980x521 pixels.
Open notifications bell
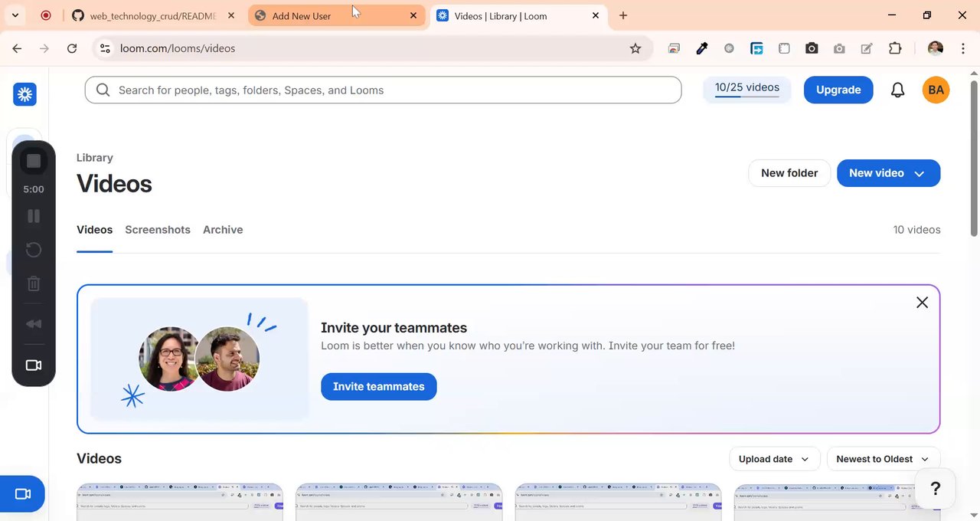897,90
